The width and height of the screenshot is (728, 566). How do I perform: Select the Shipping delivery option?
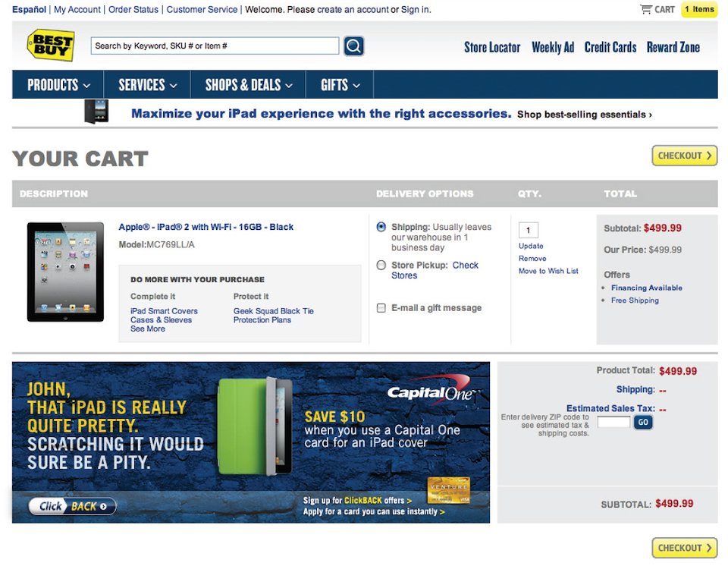(381, 227)
